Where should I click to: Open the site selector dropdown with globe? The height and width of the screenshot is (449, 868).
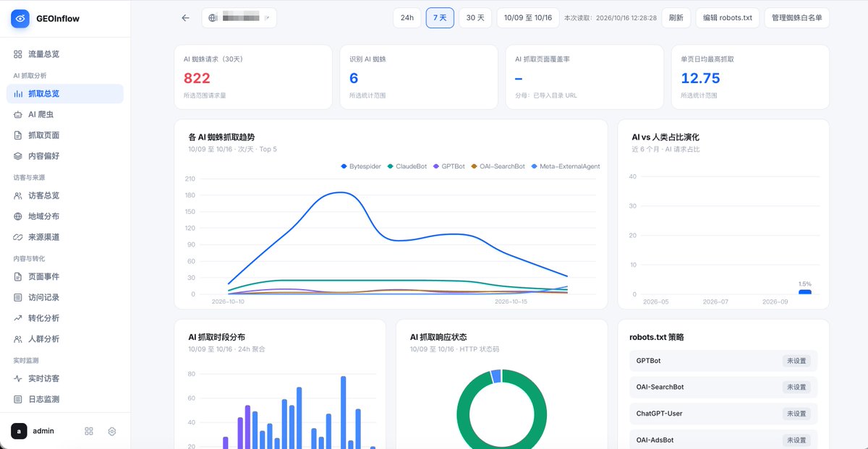pos(239,18)
